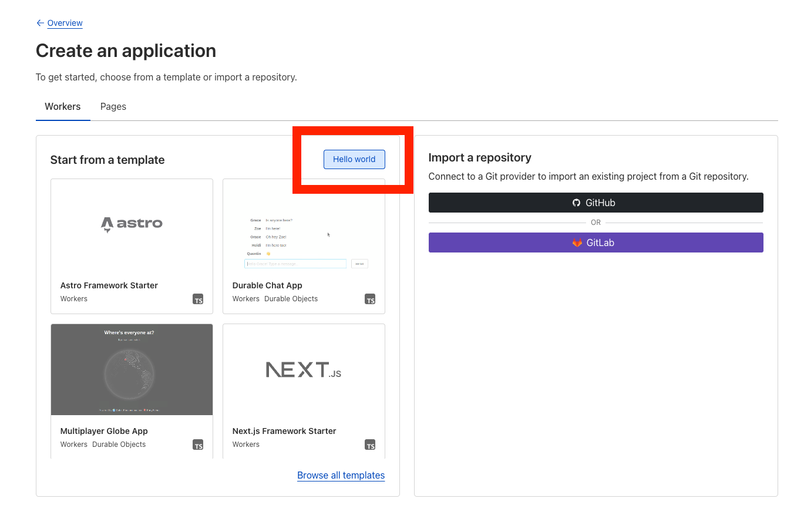Screen dimensions: 804x532
Task: Click the Next.js logo thumbnail
Action: point(304,369)
